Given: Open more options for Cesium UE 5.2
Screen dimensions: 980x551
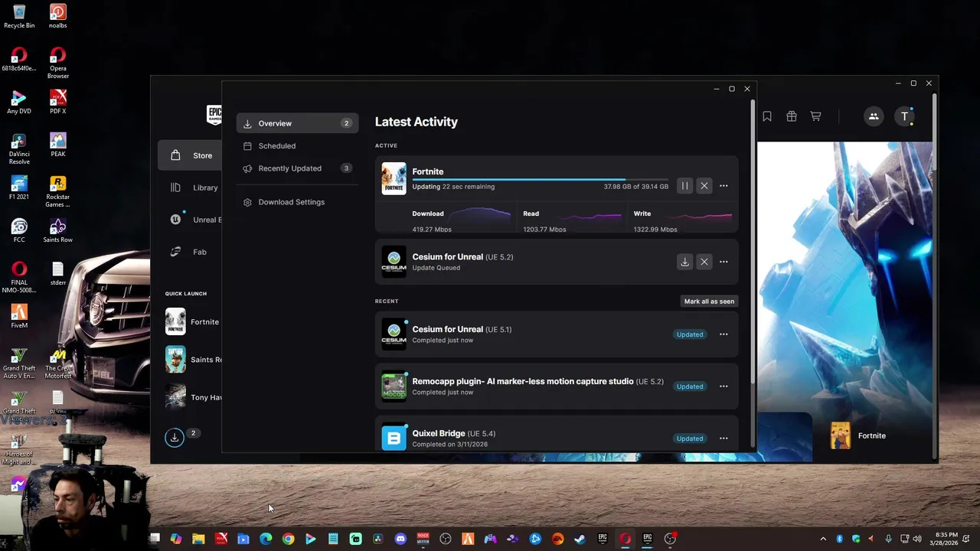Looking at the screenshot, I should coord(724,262).
